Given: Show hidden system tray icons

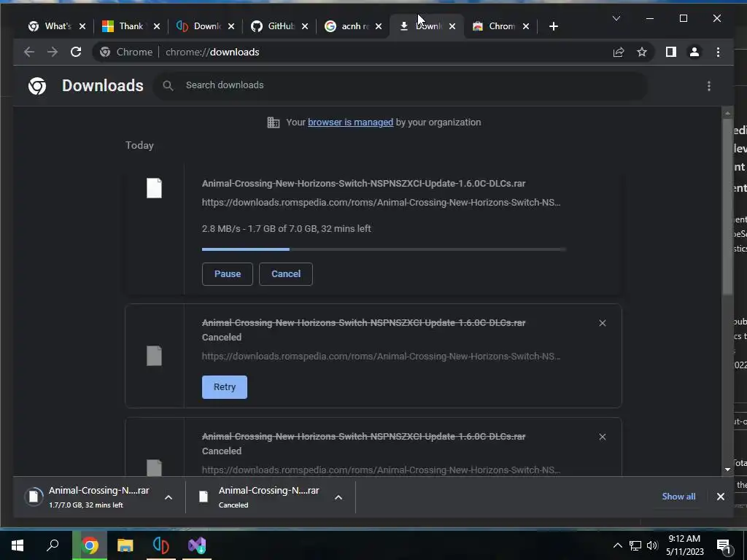Looking at the screenshot, I should pyautogui.click(x=617, y=545).
